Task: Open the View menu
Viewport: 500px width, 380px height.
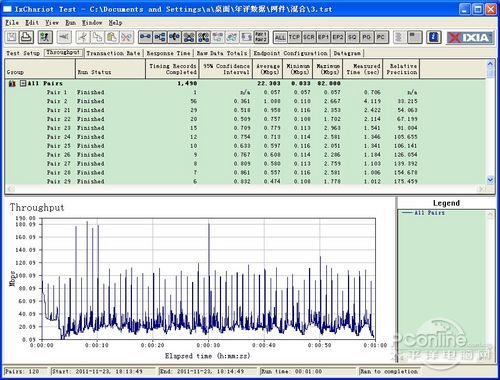Action: tap(52, 23)
